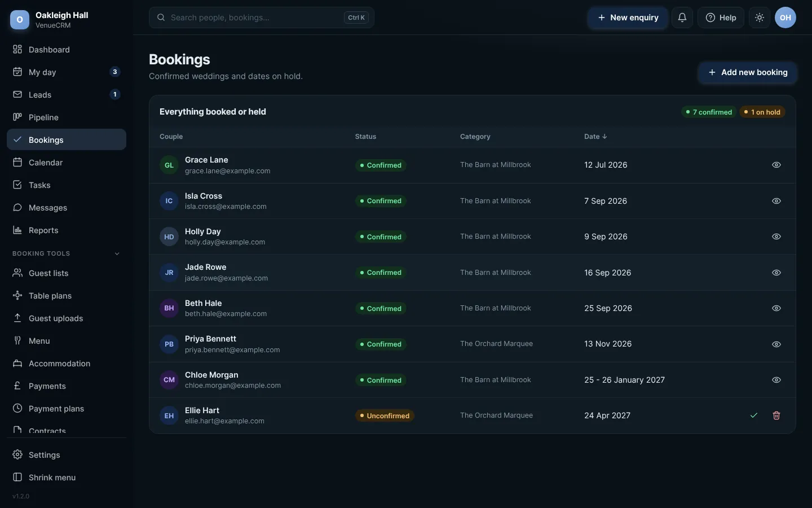The width and height of the screenshot is (812, 508).
Task: Click the CM avatar for Chloe Morgan
Action: [169, 380]
